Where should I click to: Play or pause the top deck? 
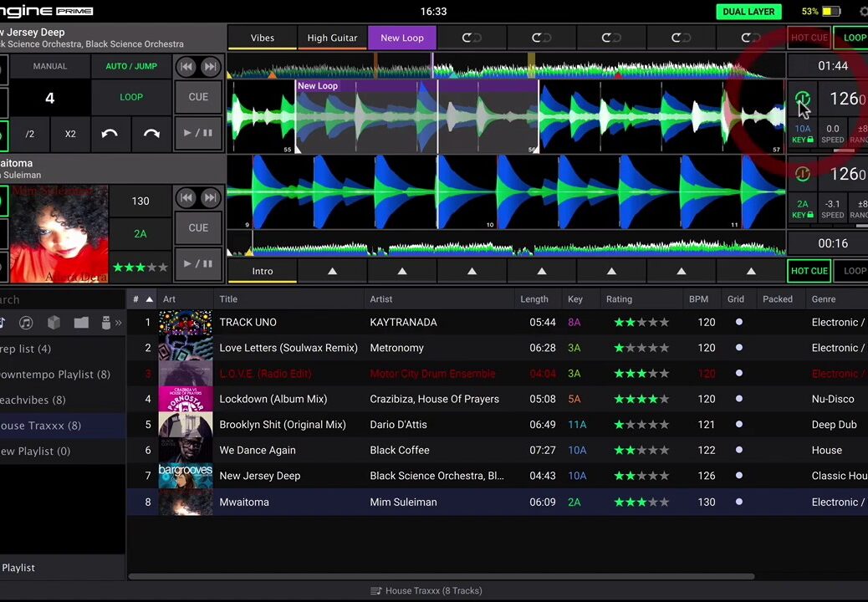click(x=198, y=133)
